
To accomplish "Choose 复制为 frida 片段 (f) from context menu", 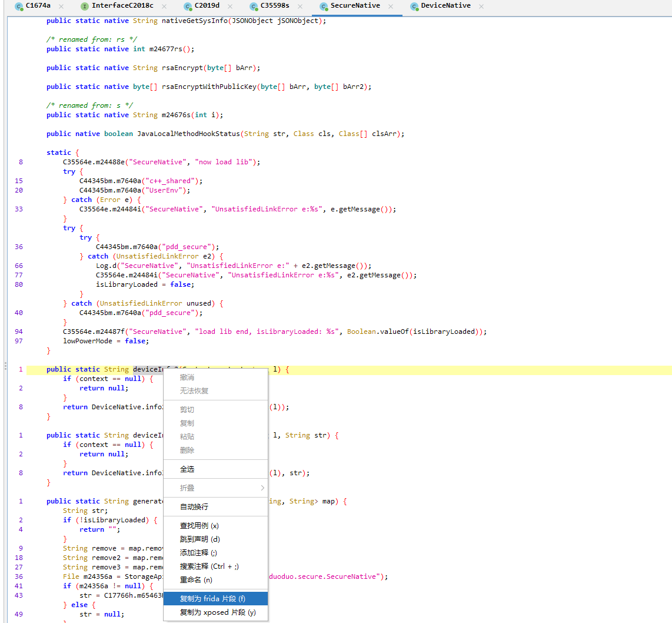I will pyautogui.click(x=215, y=598).
